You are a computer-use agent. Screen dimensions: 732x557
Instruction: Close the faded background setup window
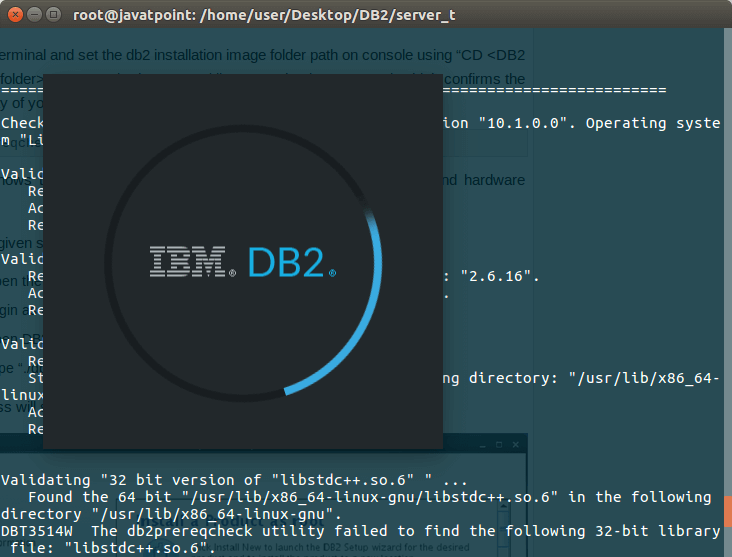515,445
